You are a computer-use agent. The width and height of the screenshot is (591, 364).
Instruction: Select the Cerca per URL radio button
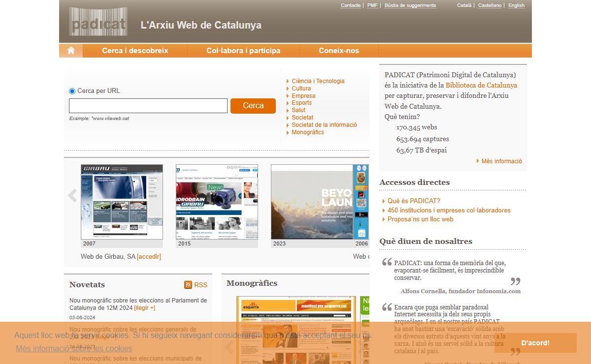coord(72,91)
